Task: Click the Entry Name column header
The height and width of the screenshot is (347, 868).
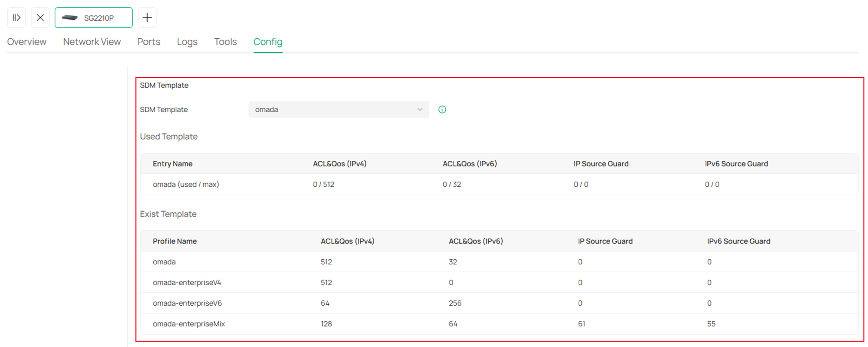Action: (x=173, y=164)
